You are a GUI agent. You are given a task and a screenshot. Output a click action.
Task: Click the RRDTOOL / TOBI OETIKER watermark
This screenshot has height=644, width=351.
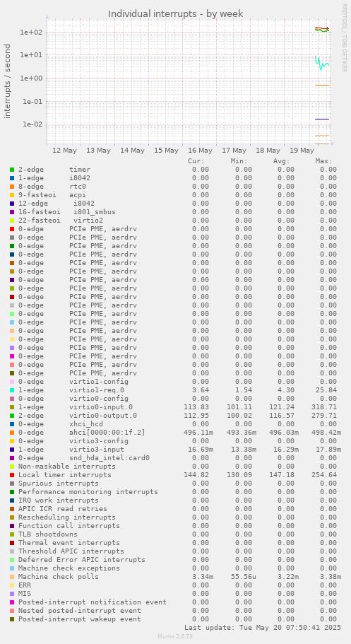[x=344, y=37]
